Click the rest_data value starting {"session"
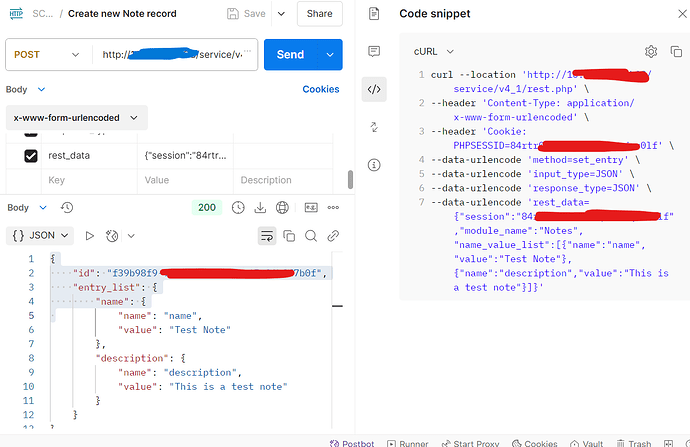The width and height of the screenshot is (690, 447). [185, 156]
